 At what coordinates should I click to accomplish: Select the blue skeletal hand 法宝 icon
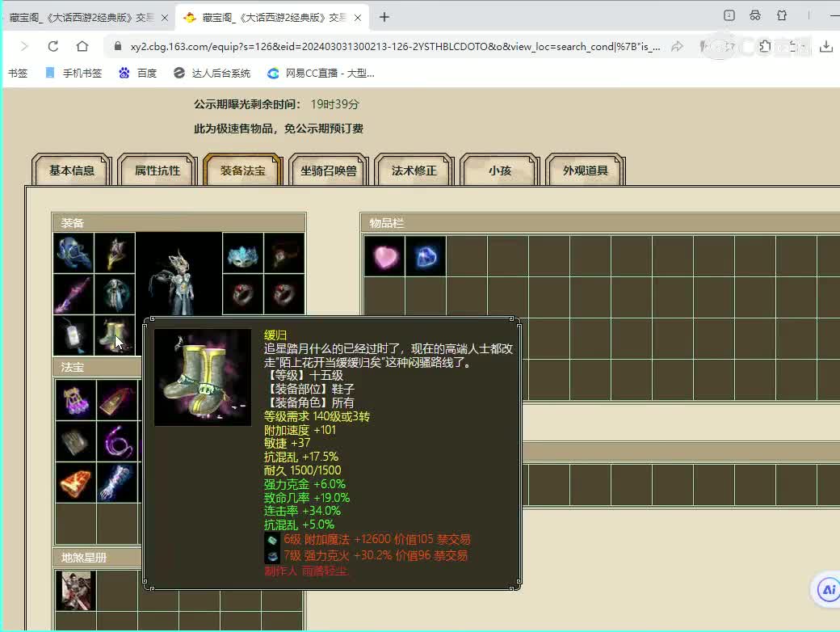coord(117,482)
